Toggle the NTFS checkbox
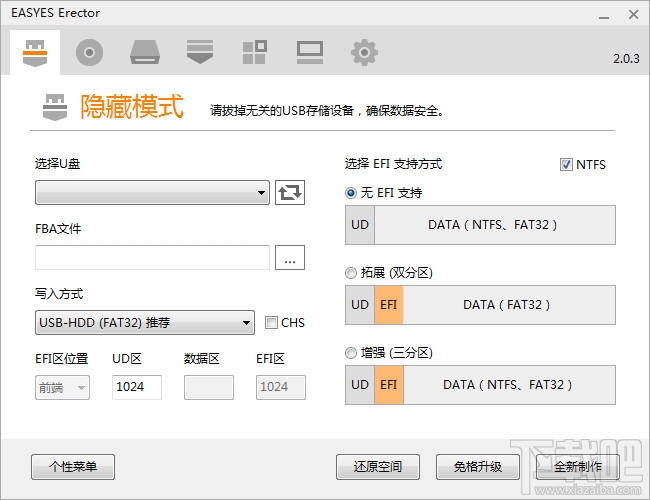Viewport: 650px width, 500px height. 567,165
